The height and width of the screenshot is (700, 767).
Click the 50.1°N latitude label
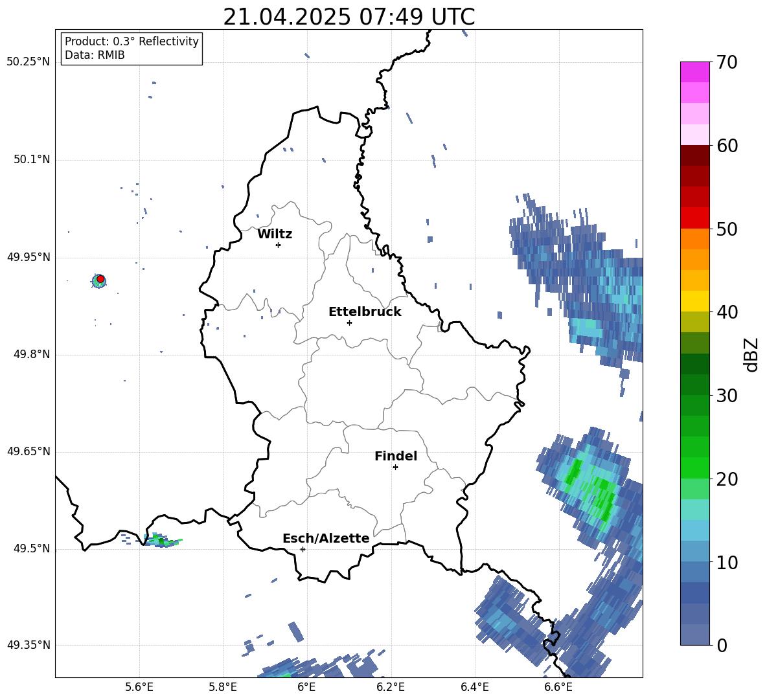32,160
